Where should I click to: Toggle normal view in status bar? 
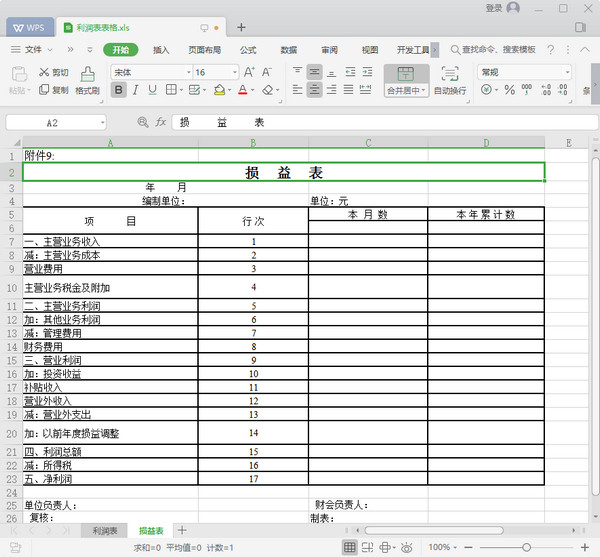point(349,547)
